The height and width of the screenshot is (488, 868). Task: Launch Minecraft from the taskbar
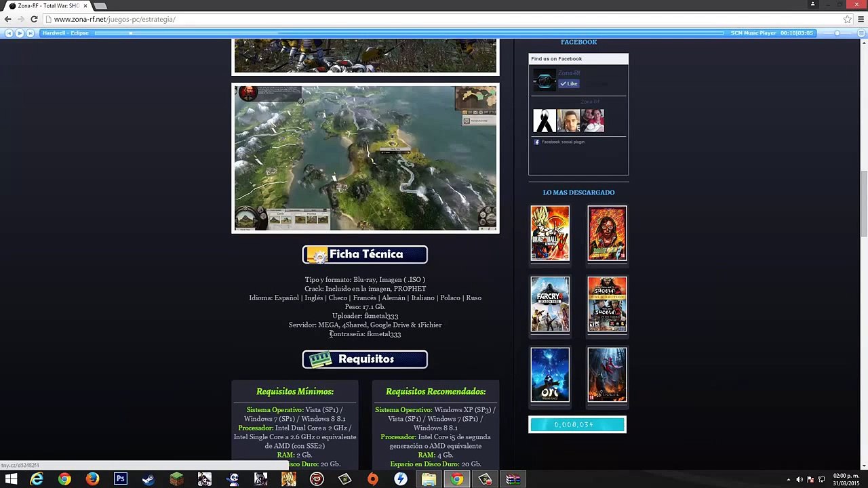pos(176,479)
